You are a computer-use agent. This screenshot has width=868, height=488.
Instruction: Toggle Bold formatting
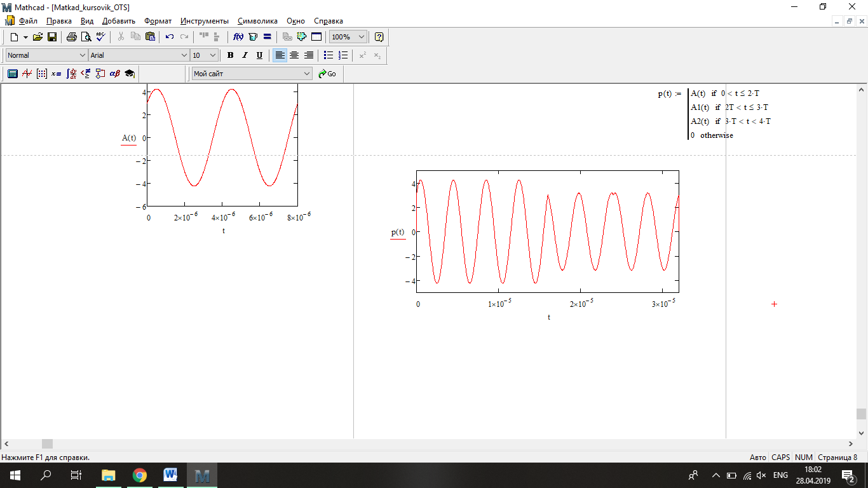point(230,55)
